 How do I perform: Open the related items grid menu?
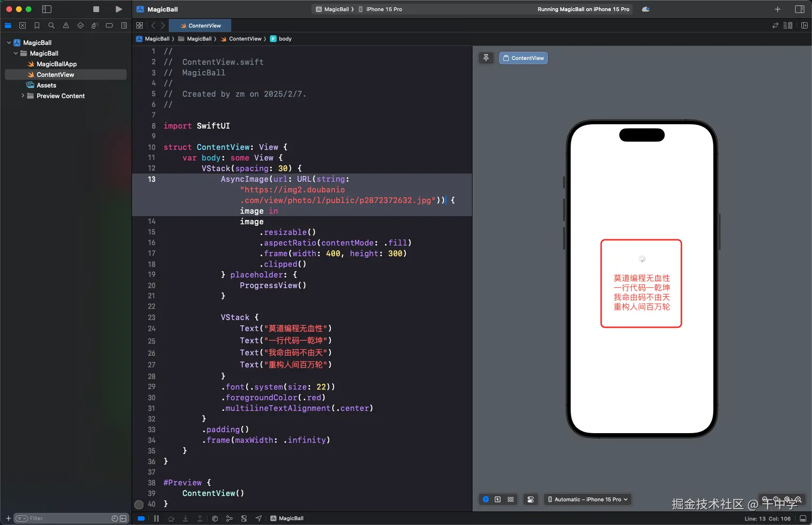(x=140, y=26)
